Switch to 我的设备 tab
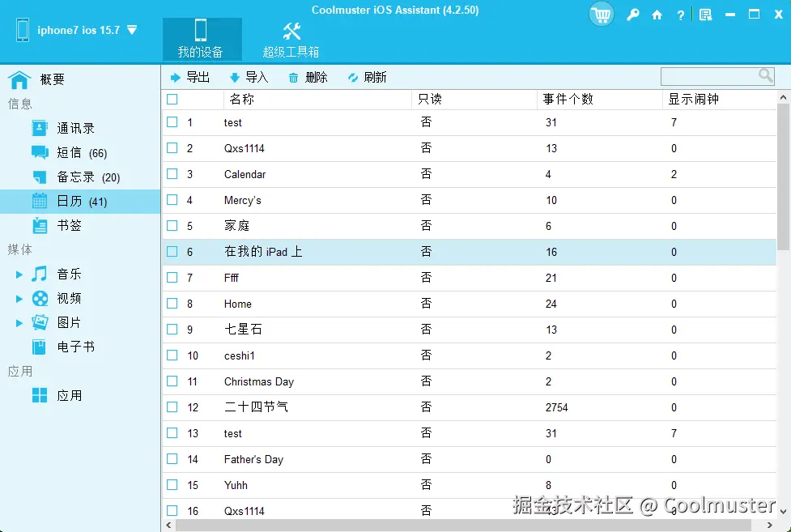 pos(202,40)
